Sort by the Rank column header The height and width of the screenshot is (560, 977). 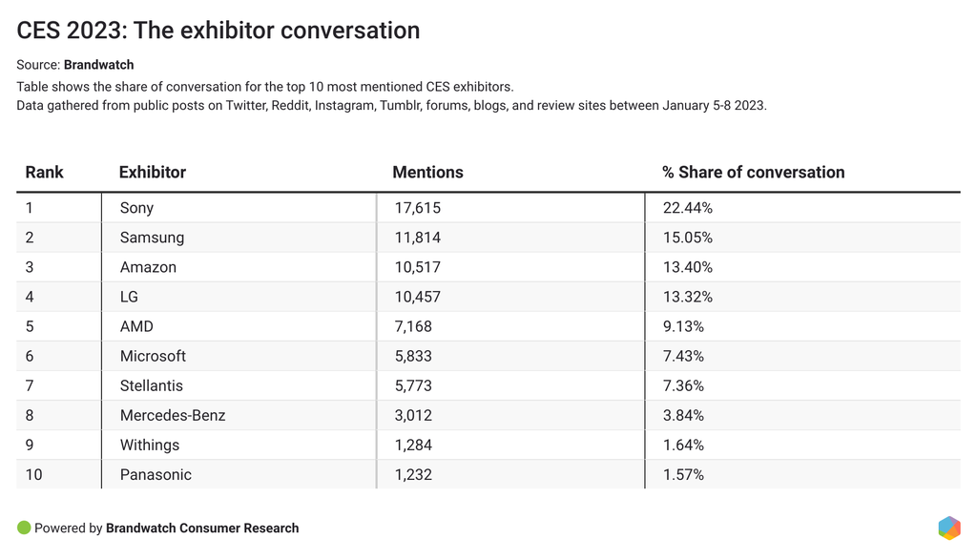click(x=44, y=173)
